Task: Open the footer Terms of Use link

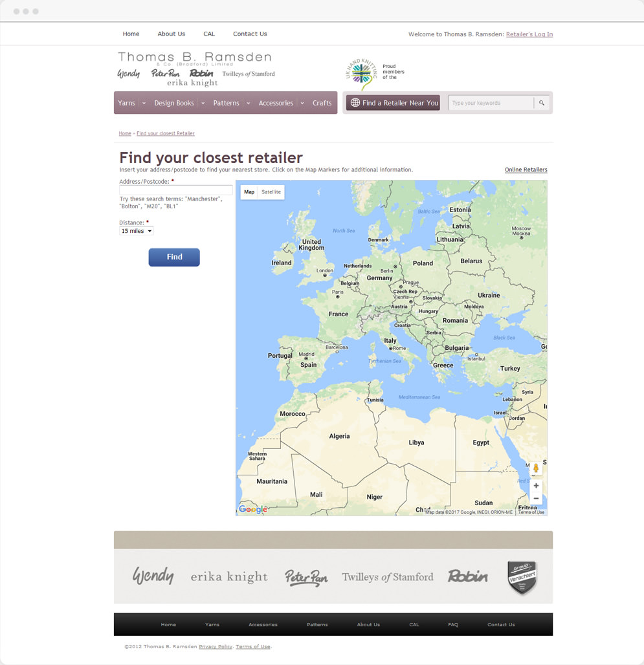Action: coord(253,647)
